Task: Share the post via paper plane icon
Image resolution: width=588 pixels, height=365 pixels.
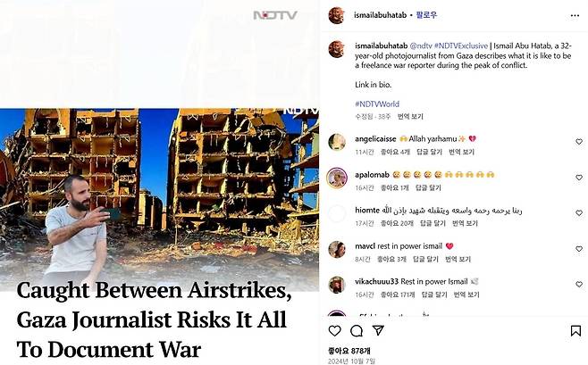Action: 378,330
